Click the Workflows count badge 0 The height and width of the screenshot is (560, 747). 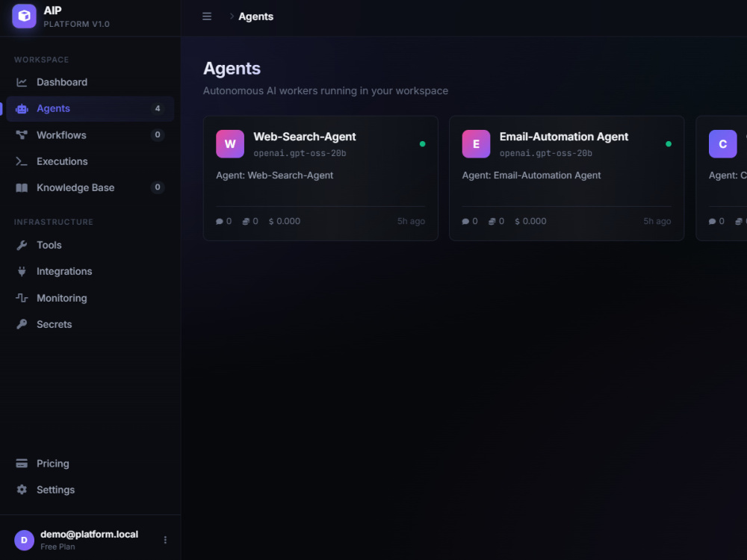[158, 134]
